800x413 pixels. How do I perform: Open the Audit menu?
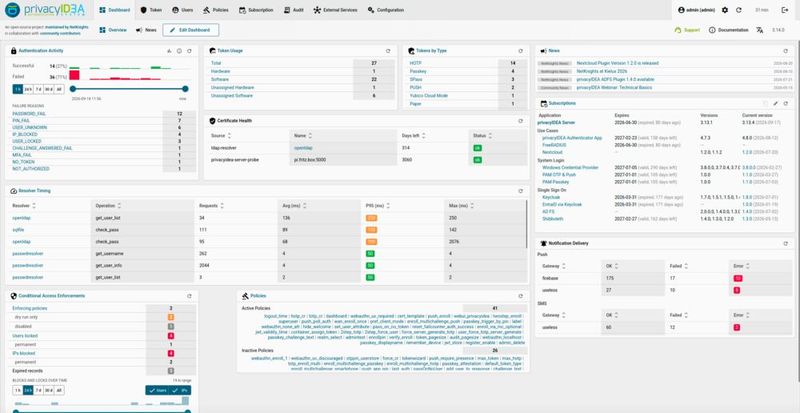294,10
